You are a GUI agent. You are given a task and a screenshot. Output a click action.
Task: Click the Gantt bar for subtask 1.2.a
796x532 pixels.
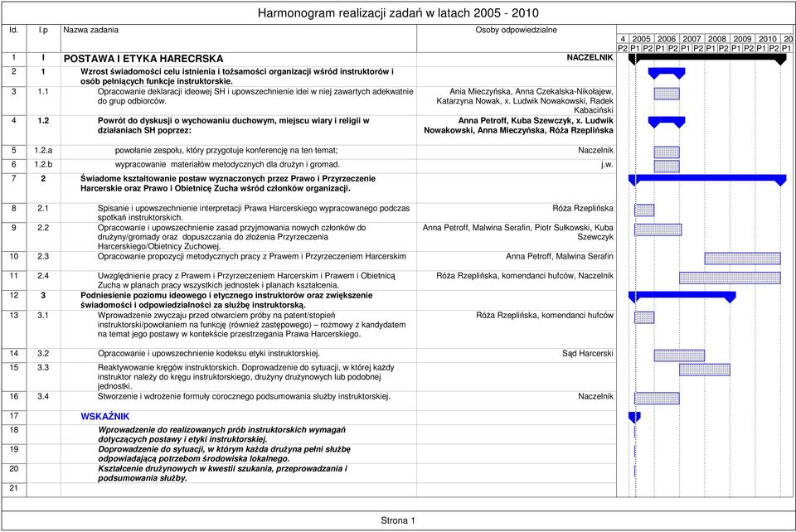[667, 152]
